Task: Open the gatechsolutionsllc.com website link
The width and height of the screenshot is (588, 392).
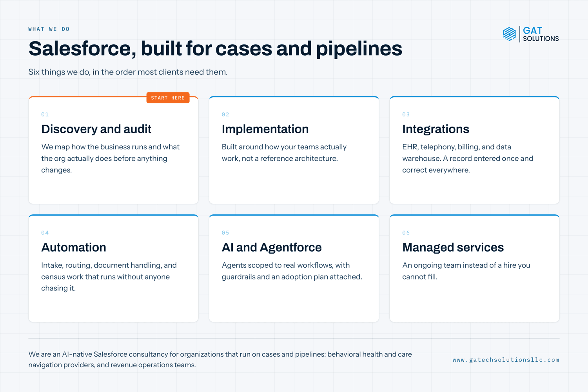Action: coord(506,360)
